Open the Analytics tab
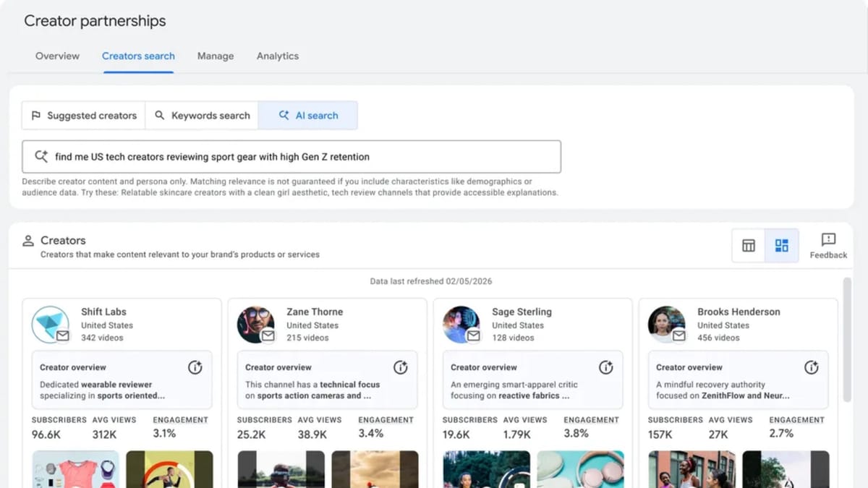The height and width of the screenshot is (488, 868). (x=277, y=56)
